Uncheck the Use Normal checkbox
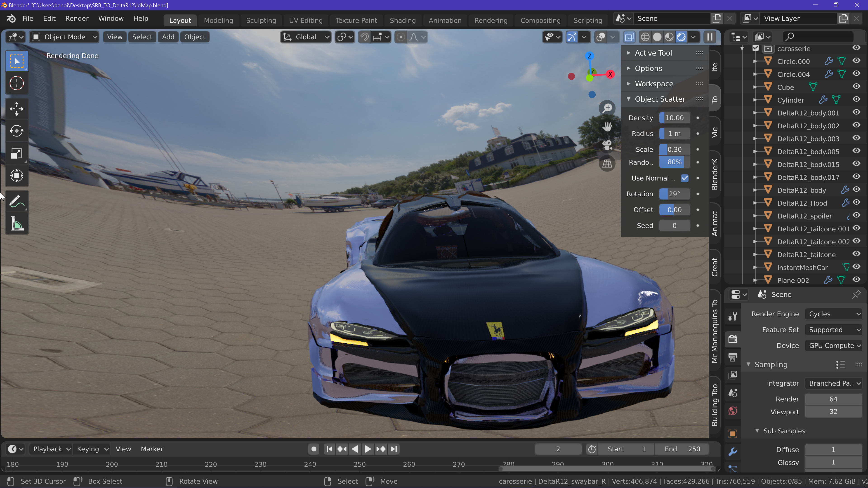This screenshot has width=868, height=488. tap(684, 178)
